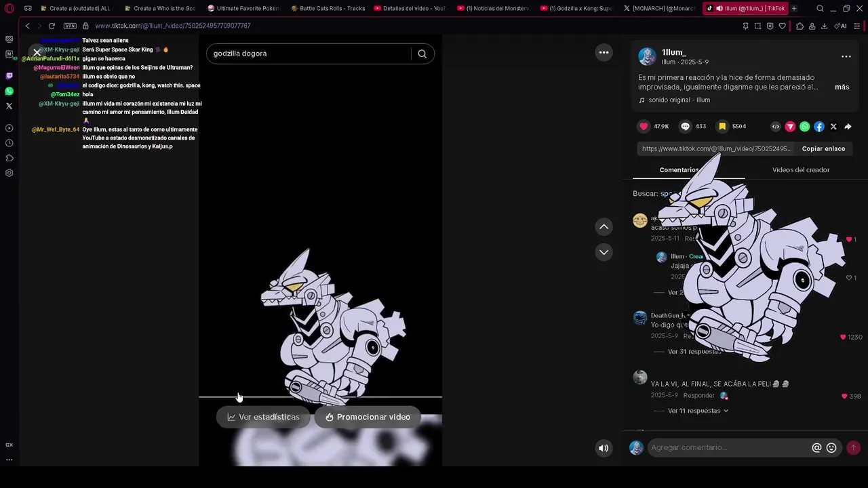The height and width of the screenshot is (488, 868).
Task: Close the TikTok video viewer with X
Action: (37, 52)
